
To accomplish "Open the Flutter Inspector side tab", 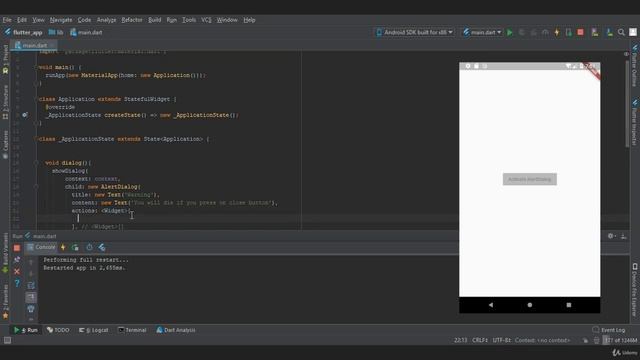I will tap(635, 122).
